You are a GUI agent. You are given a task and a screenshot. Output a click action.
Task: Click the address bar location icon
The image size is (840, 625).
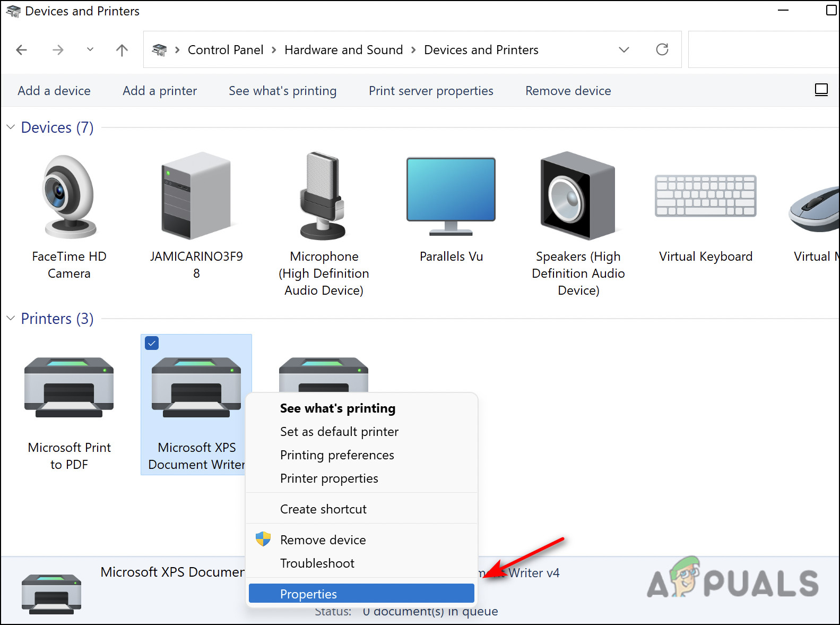click(159, 50)
